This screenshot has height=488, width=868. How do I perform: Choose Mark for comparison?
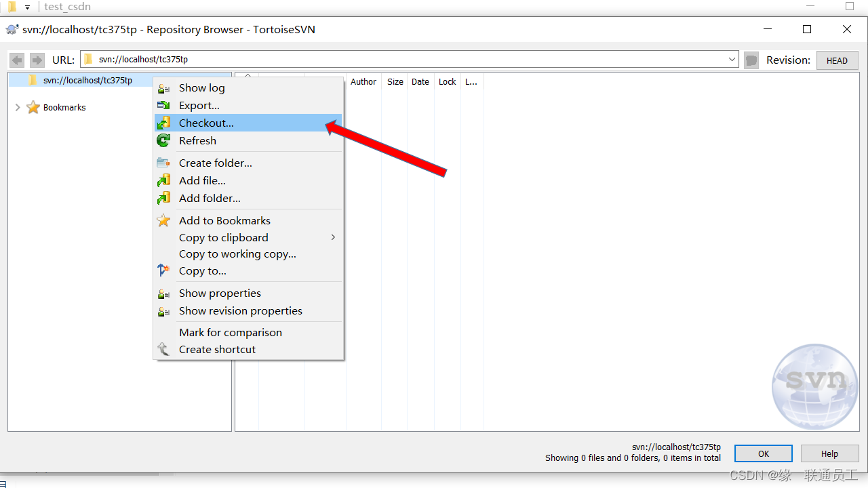coord(230,332)
